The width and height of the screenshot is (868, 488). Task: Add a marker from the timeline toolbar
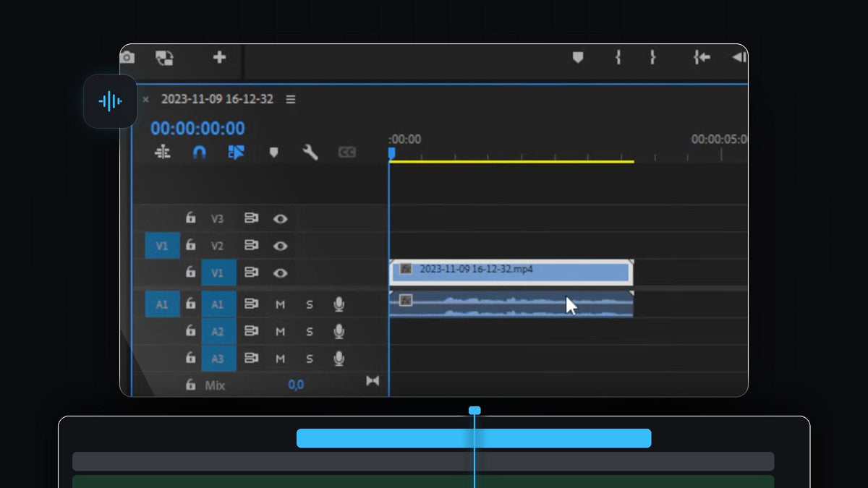pyautogui.click(x=273, y=153)
